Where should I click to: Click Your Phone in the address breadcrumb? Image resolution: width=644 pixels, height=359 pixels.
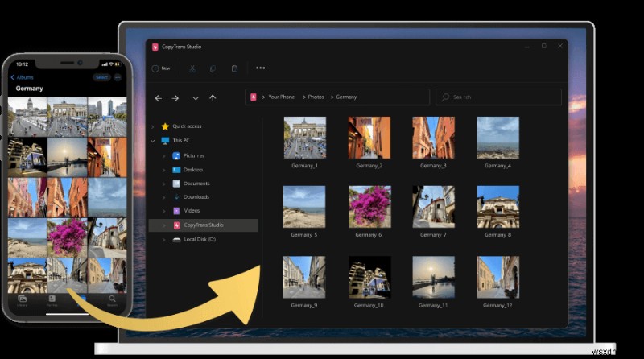click(x=281, y=97)
